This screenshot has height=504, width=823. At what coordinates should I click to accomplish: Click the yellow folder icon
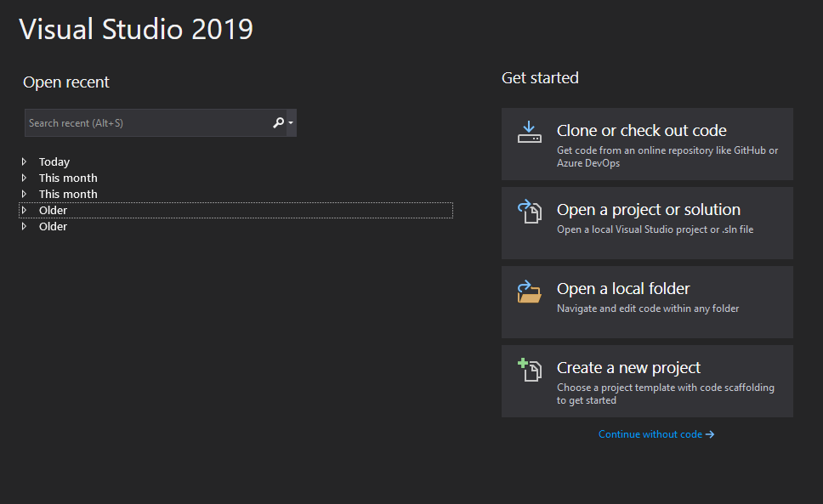529,292
